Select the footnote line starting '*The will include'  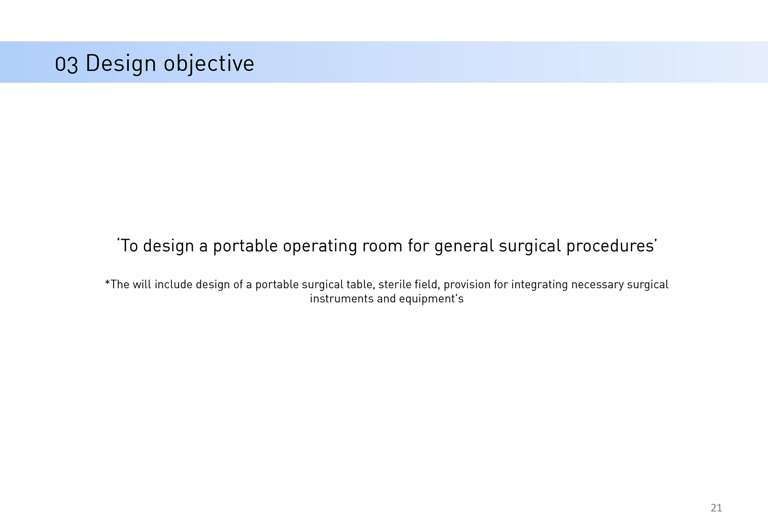click(x=387, y=285)
